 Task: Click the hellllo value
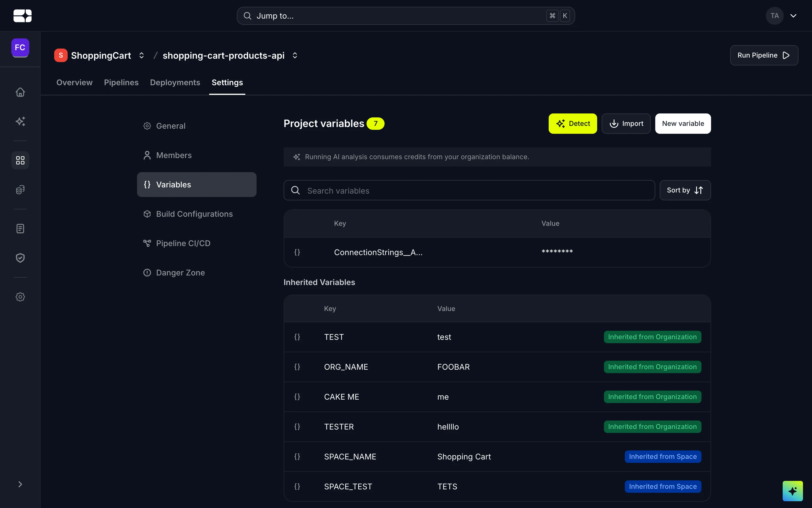click(x=448, y=427)
